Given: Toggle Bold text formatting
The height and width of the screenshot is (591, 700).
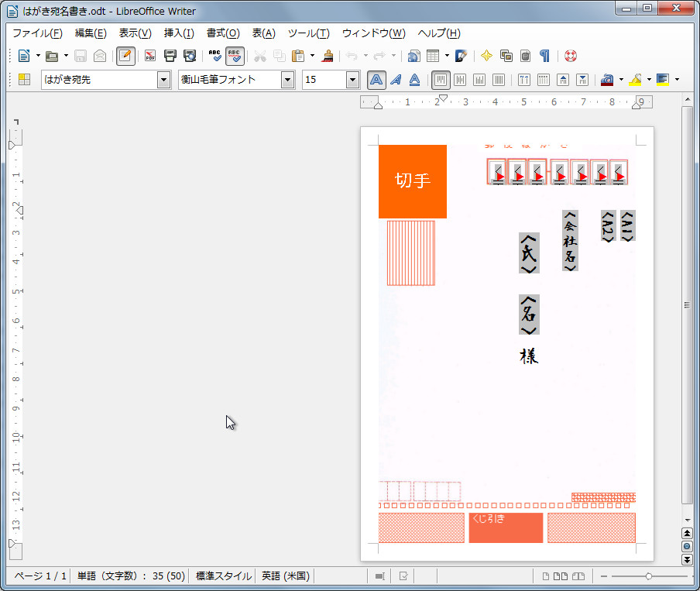Looking at the screenshot, I should [376, 80].
